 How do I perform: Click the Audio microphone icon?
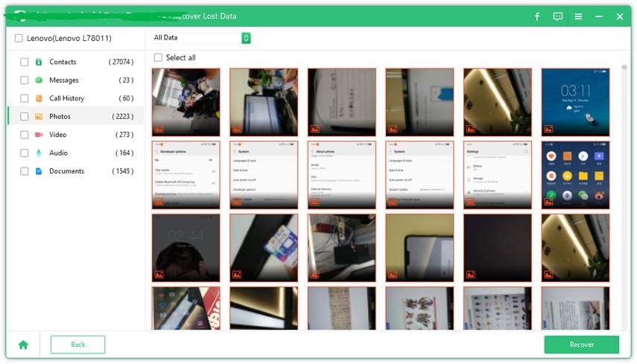(x=39, y=153)
